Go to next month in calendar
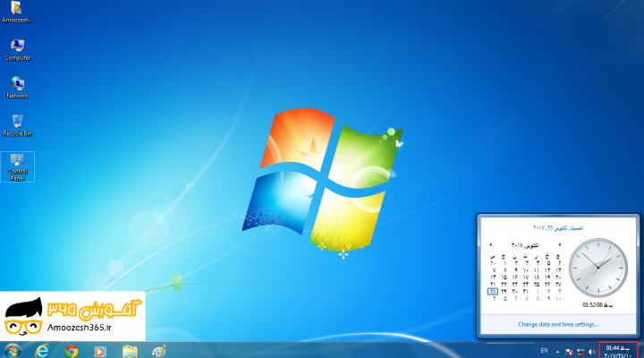The height and width of the screenshot is (358, 644). [560, 244]
